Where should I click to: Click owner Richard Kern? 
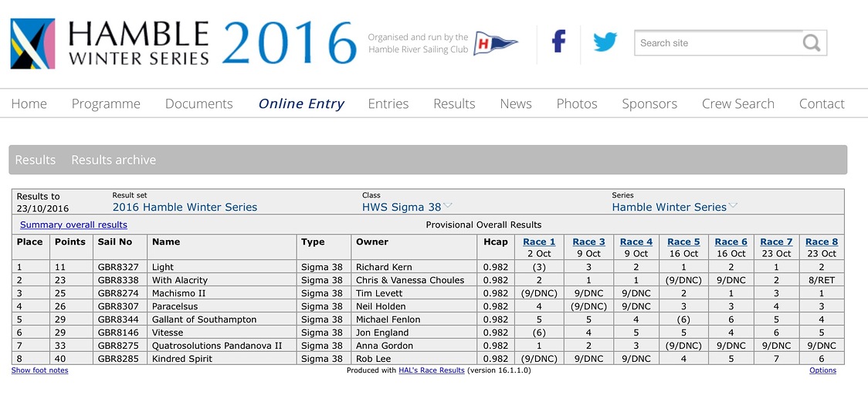point(384,267)
